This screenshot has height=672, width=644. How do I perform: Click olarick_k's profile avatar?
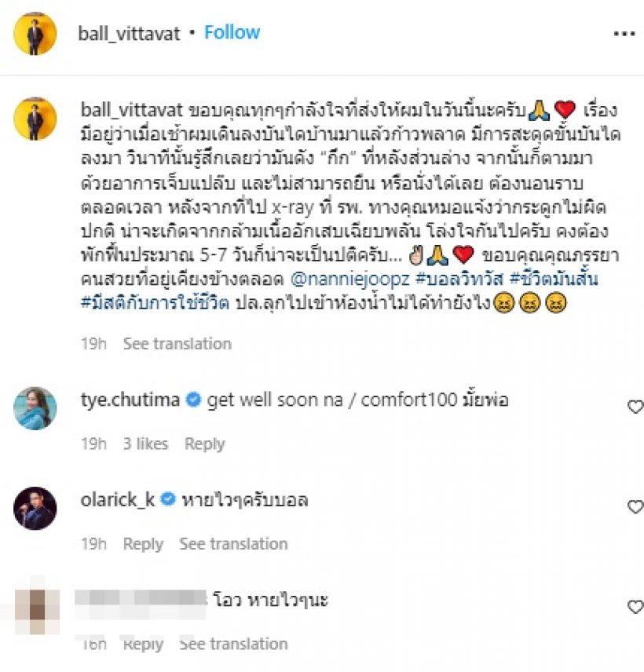tap(35, 508)
